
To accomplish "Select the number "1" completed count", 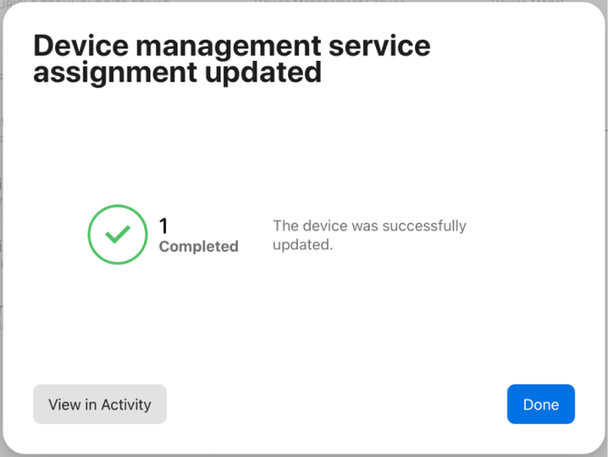I will pyautogui.click(x=164, y=226).
